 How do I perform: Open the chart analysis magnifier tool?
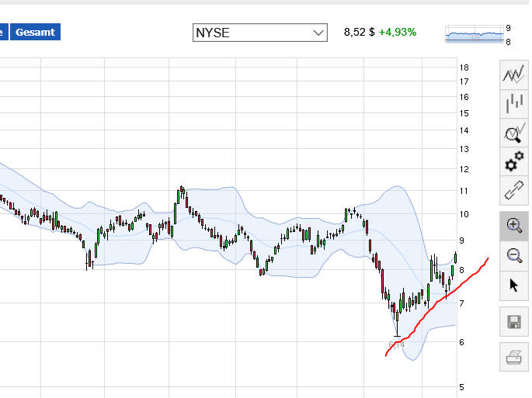pos(513,133)
